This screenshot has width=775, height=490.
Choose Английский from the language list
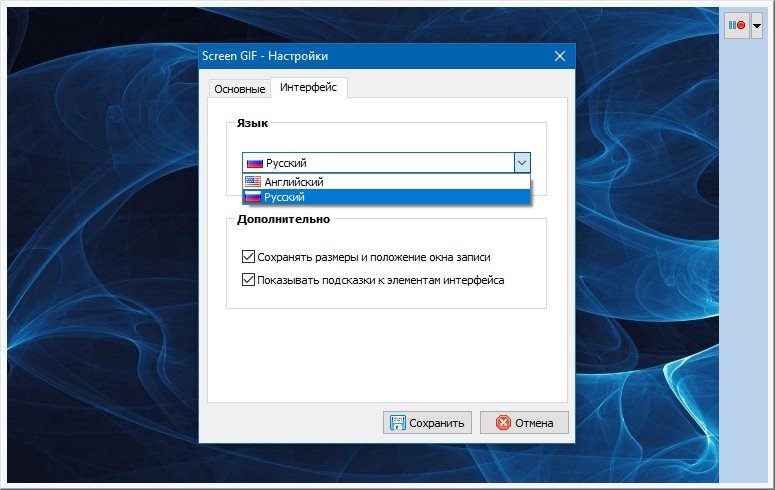click(386, 182)
